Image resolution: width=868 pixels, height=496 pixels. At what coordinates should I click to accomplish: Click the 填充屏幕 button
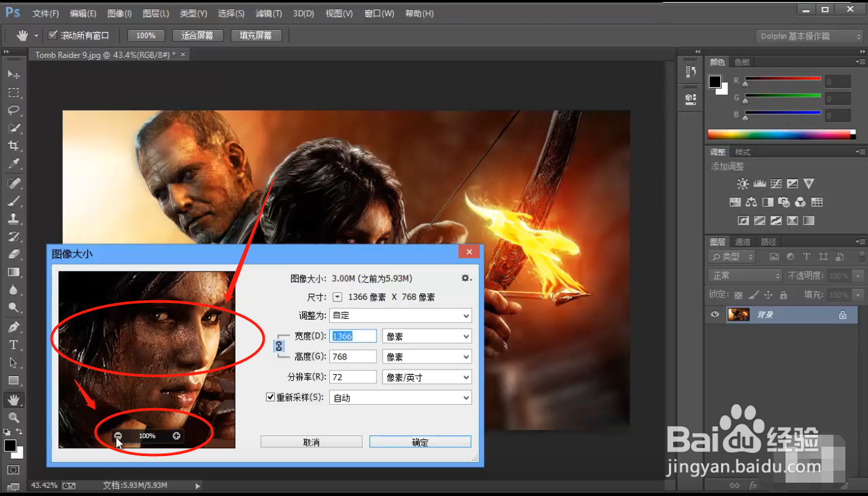click(256, 36)
